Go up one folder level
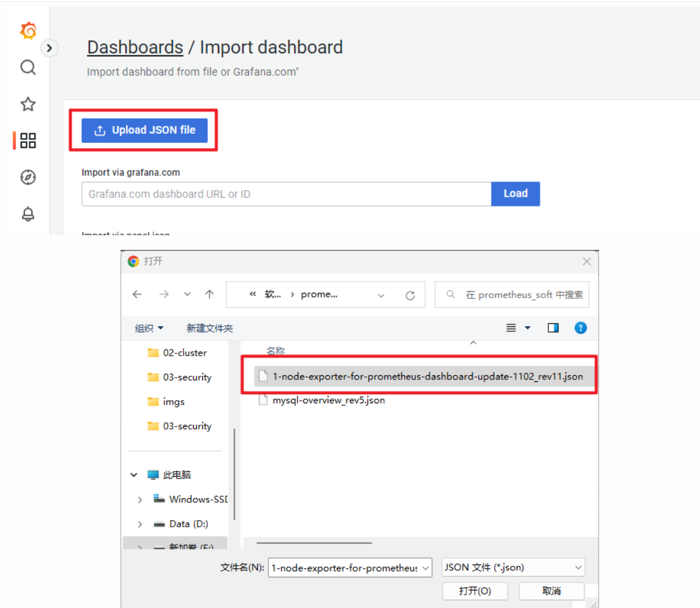This screenshot has width=700, height=608. tap(209, 295)
